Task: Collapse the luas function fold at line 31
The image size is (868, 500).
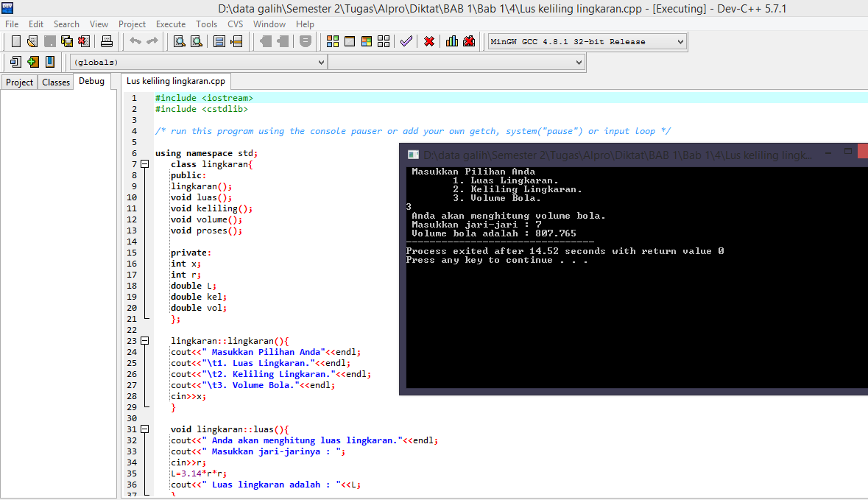Action: click(x=145, y=429)
